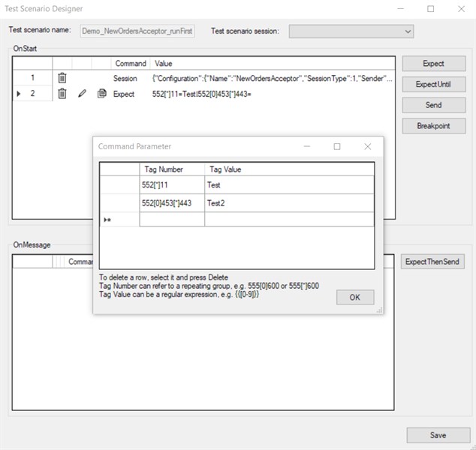The width and height of the screenshot is (476, 450).
Task: Click the ExpectThenSend button
Action: point(433,262)
